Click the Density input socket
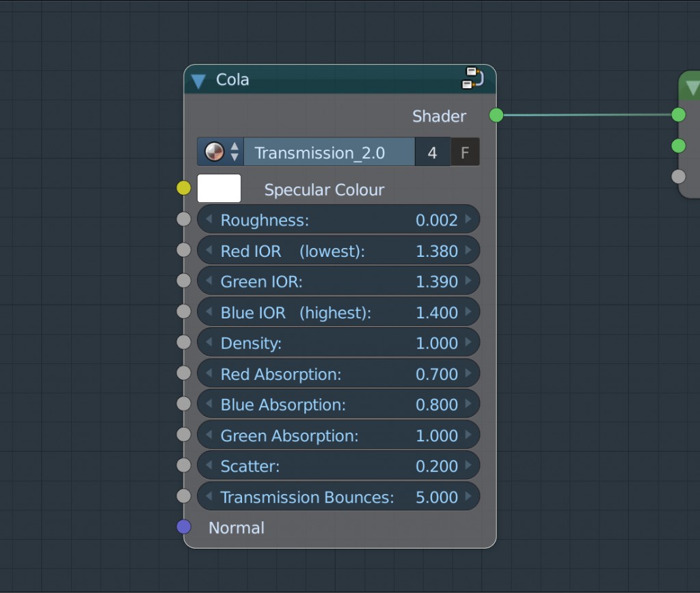700x593 pixels. [x=183, y=342]
